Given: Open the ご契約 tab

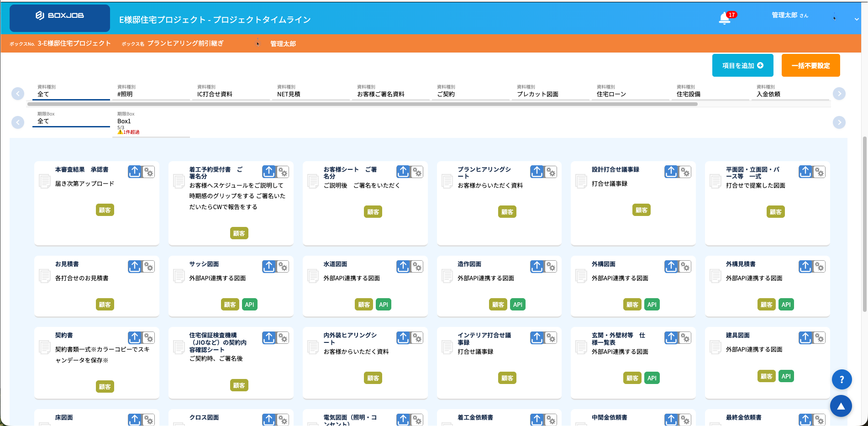Looking at the screenshot, I should coord(471,91).
